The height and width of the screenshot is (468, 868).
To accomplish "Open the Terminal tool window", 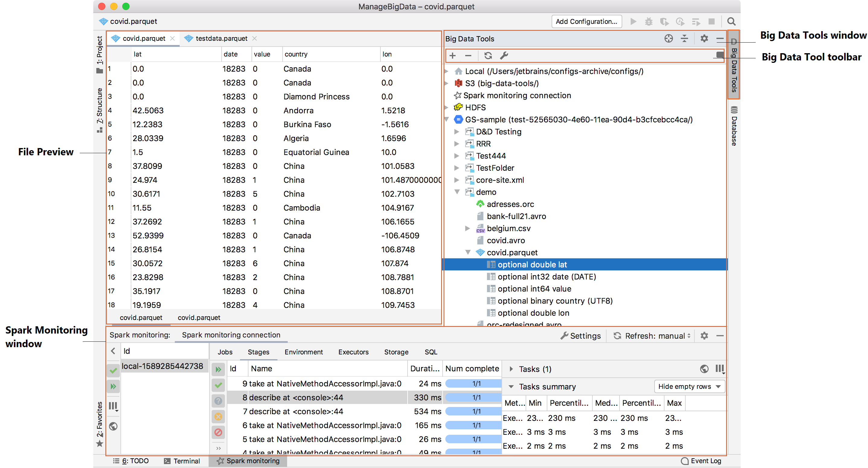I will (182, 461).
